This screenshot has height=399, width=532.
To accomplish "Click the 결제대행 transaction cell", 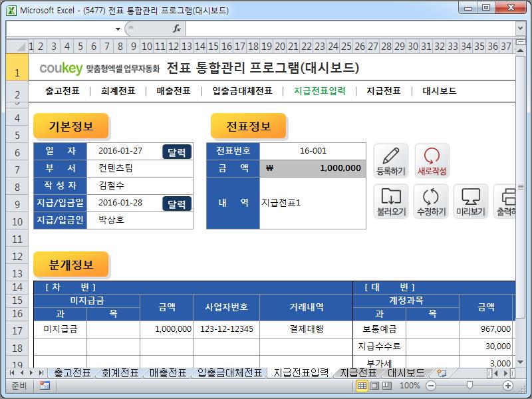I will point(306,329).
